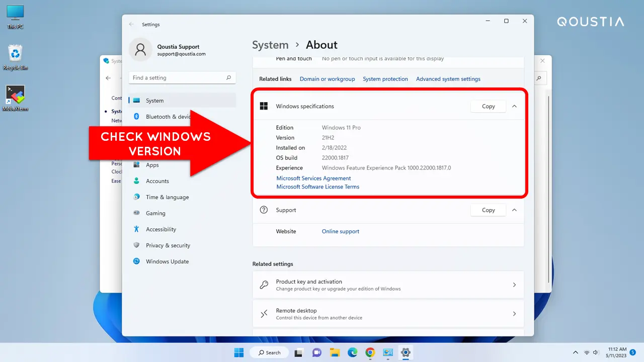Select the Recycle Bin desktop icon
Viewport: 644px width, 362px height.
(x=15, y=57)
